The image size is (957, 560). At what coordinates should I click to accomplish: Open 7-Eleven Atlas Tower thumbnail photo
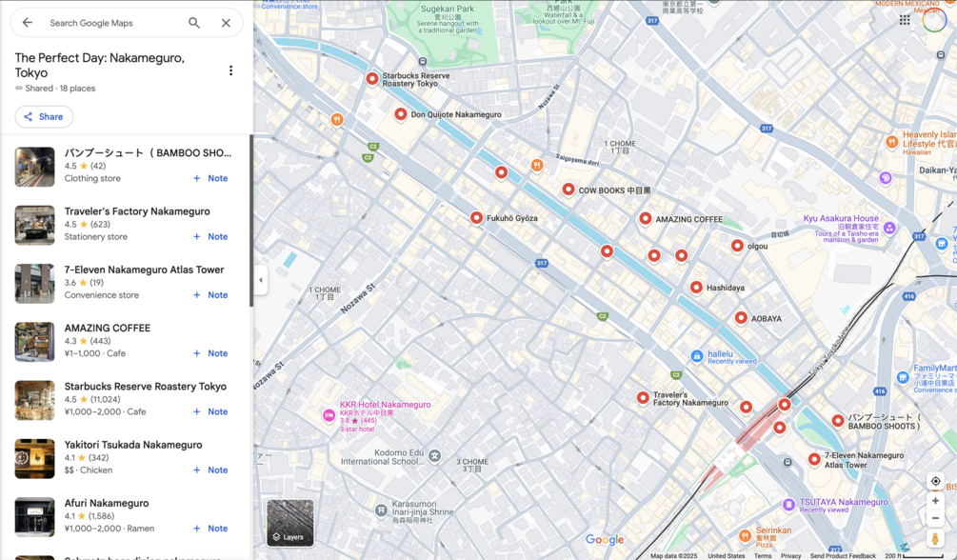35,284
